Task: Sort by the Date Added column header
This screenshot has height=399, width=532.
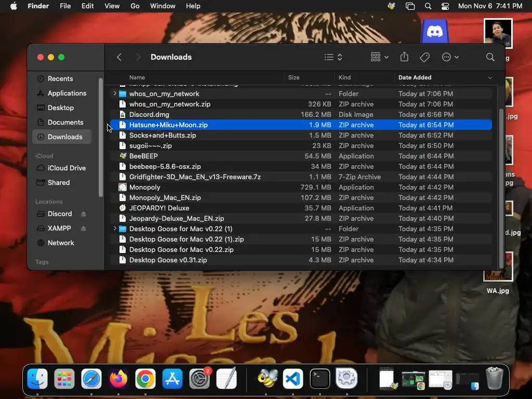Action: click(415, 77)
